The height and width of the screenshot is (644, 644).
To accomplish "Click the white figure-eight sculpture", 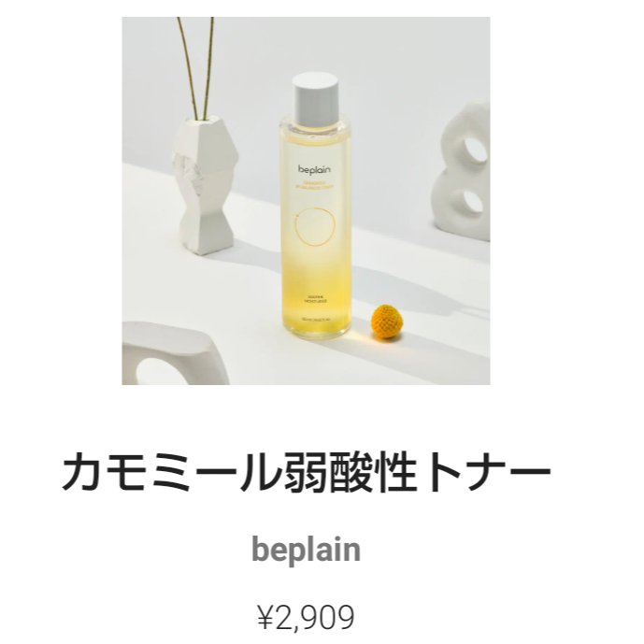I will point(462,173).
